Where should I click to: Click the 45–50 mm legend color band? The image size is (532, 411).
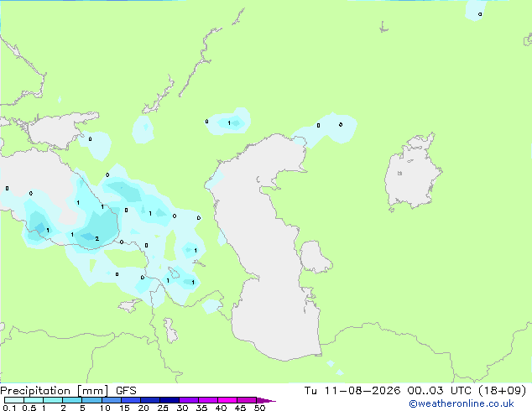[x=247, y=400]
